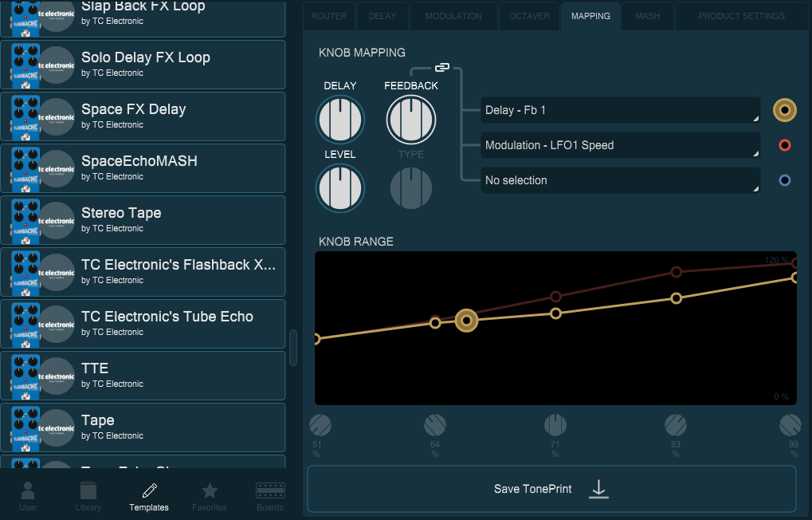Select the blue radio for No selection
This screenshot has height=520, width=812.
785,180
